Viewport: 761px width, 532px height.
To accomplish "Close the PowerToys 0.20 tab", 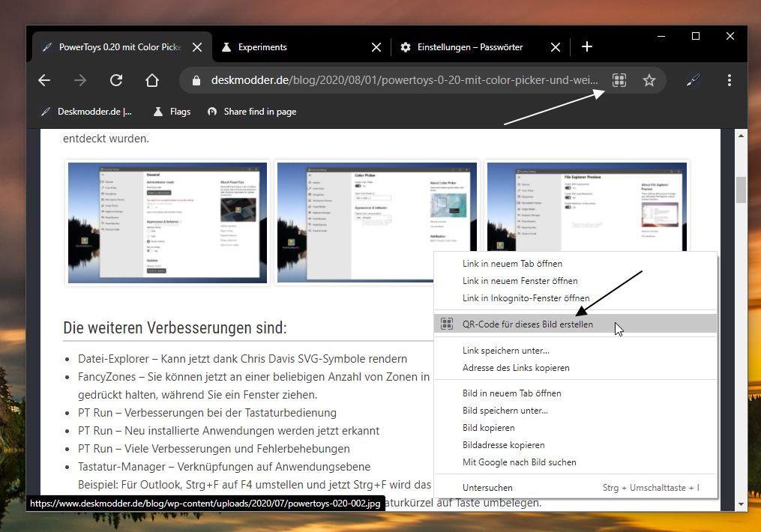I will coord(197,47).
